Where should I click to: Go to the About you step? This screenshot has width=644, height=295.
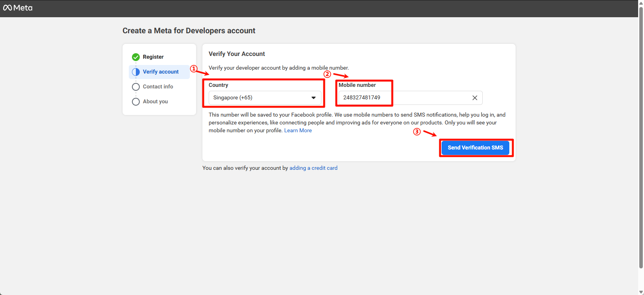(155, 102)
